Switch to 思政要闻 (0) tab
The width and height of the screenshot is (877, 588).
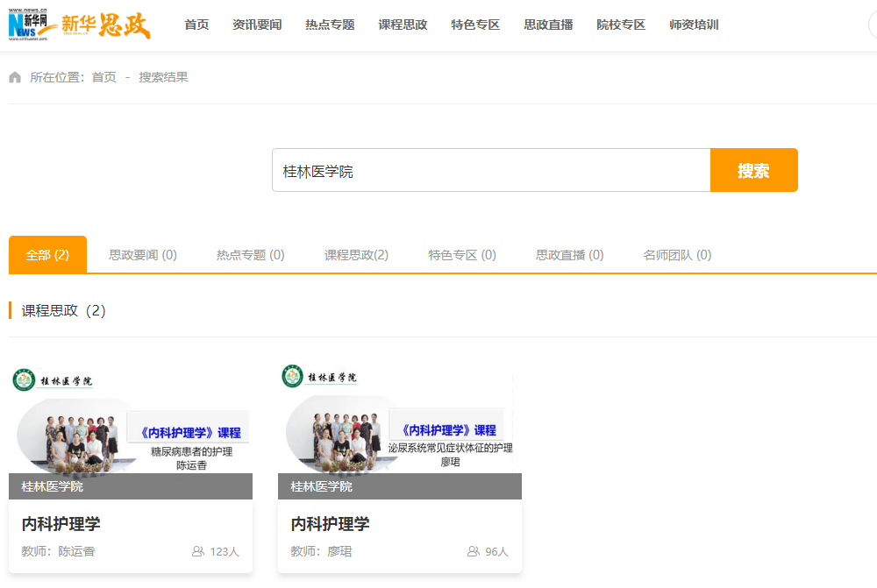click(143, 255)
